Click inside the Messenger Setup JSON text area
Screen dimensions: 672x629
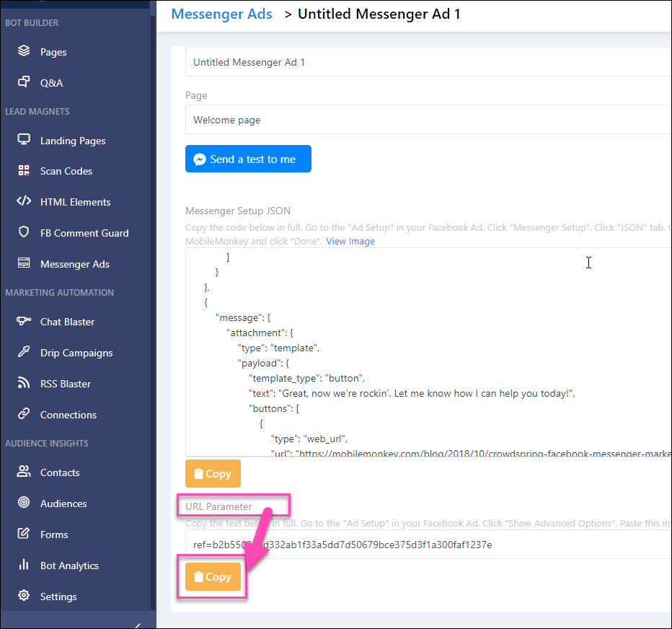[x=428, y=352]
